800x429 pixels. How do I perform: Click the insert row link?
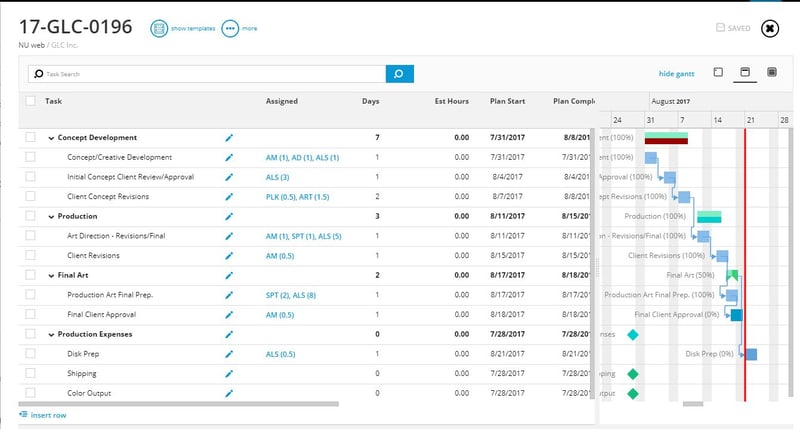48,415
